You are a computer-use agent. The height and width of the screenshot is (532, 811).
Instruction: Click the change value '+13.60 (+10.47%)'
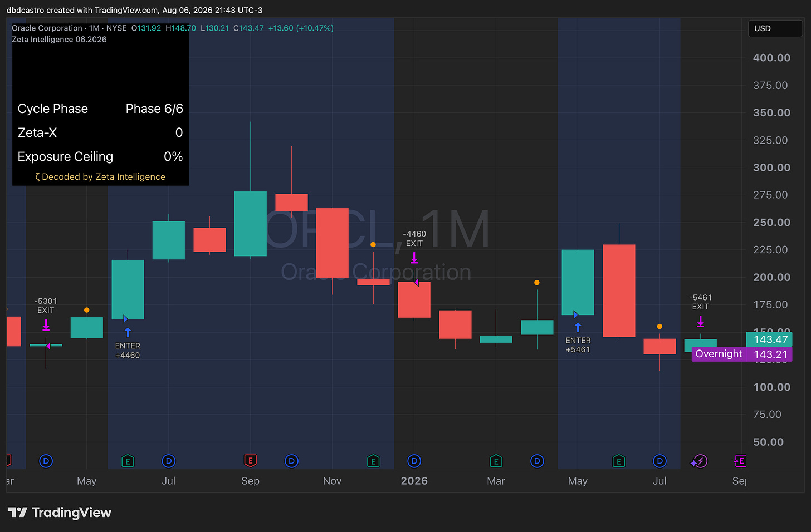(301, 28)
